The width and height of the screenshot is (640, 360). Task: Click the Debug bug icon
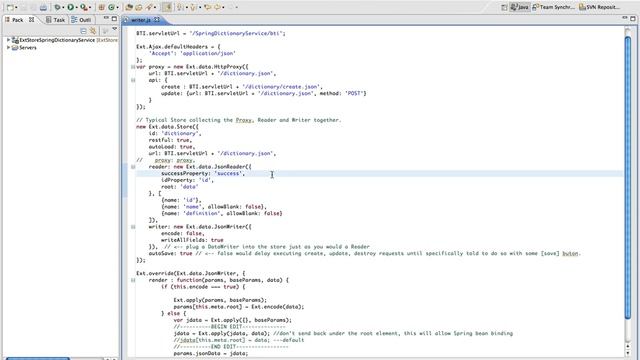[x=57, y=7]
